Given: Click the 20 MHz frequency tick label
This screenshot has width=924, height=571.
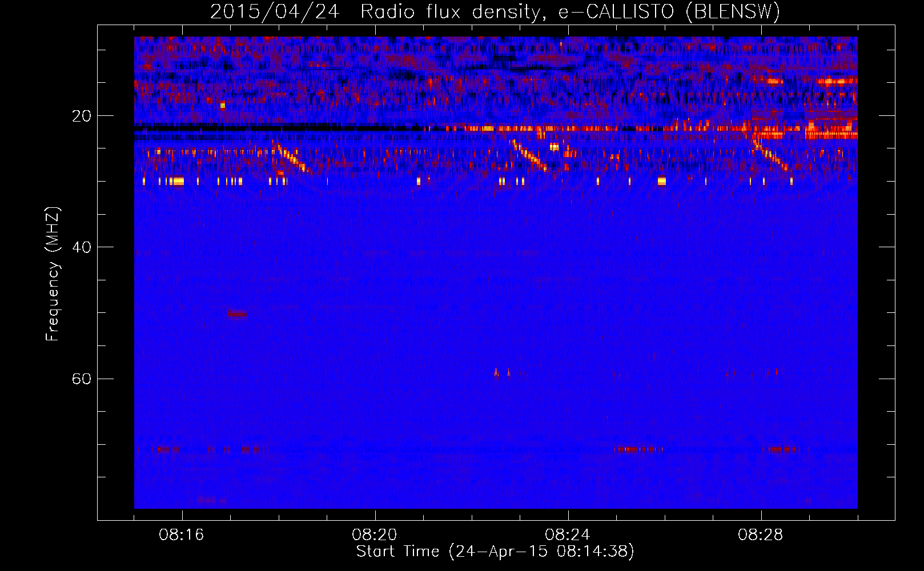Looking at the screenshot, I should pos(81,116).
